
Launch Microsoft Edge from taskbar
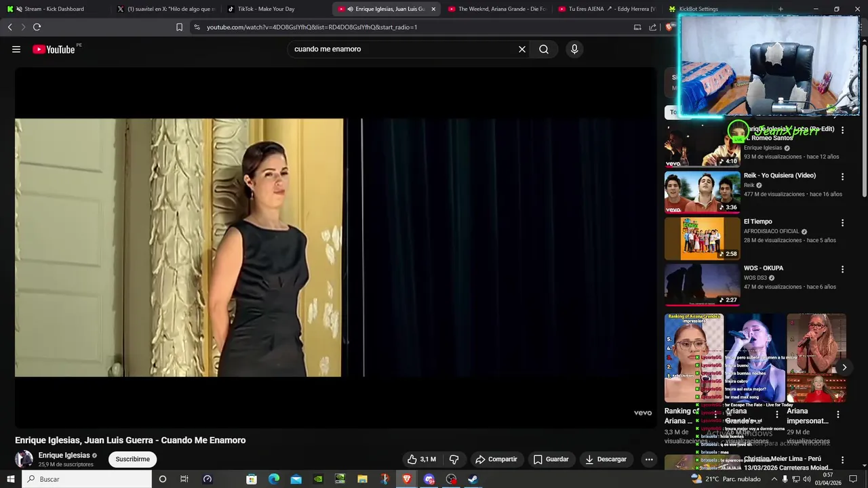click(x=274, y=479)
